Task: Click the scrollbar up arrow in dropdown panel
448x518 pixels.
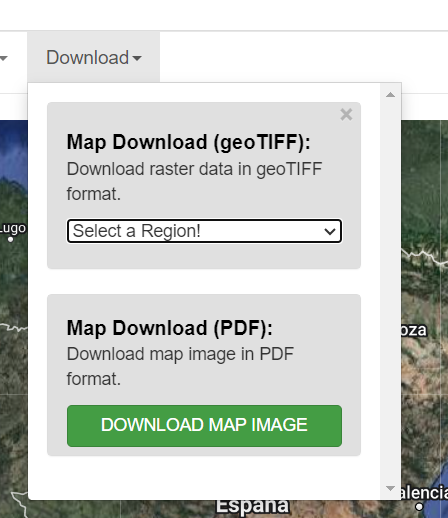Action: point(390,95)
